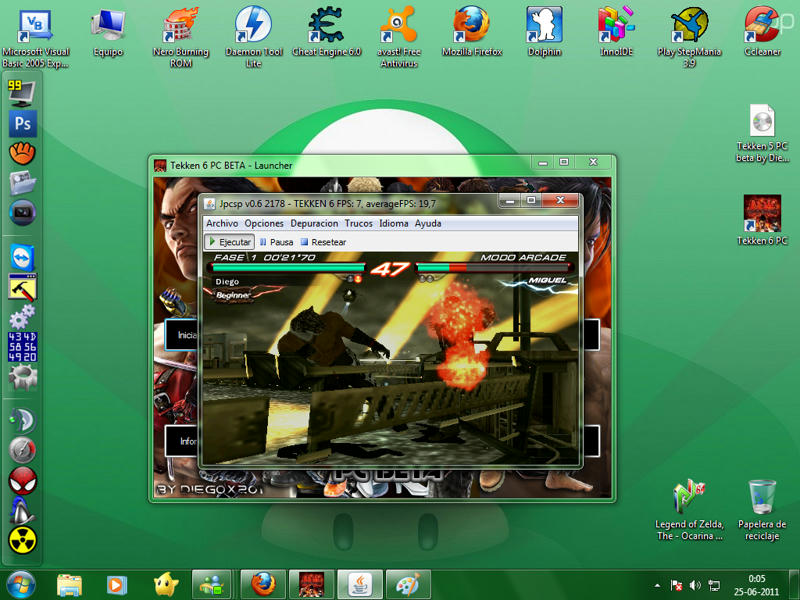This screenshot has height=600, width=800.
Task: Switch to Tekken launcher on the taskbar
Action: (x=311, y=585)
